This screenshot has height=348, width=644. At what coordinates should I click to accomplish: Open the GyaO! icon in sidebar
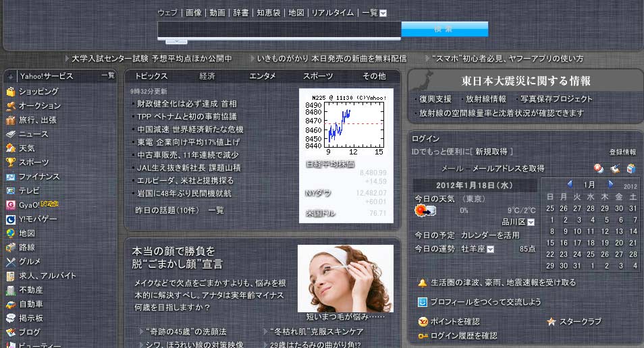[10, 205]
